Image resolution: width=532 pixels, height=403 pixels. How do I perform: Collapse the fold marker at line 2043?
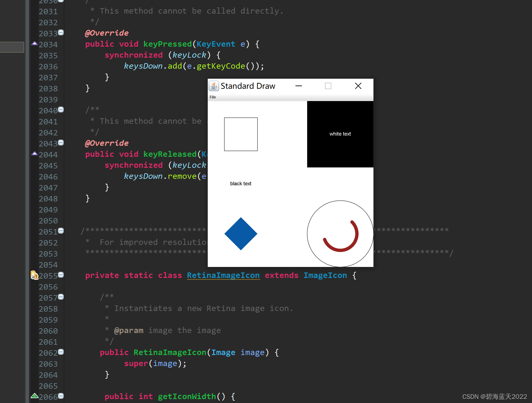click(x=61, y=143)
